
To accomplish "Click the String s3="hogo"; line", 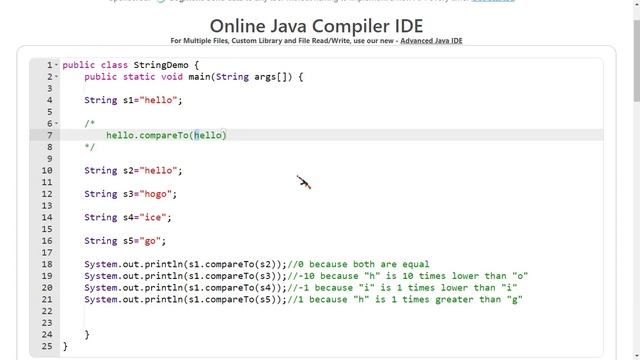I will point(130,194).
